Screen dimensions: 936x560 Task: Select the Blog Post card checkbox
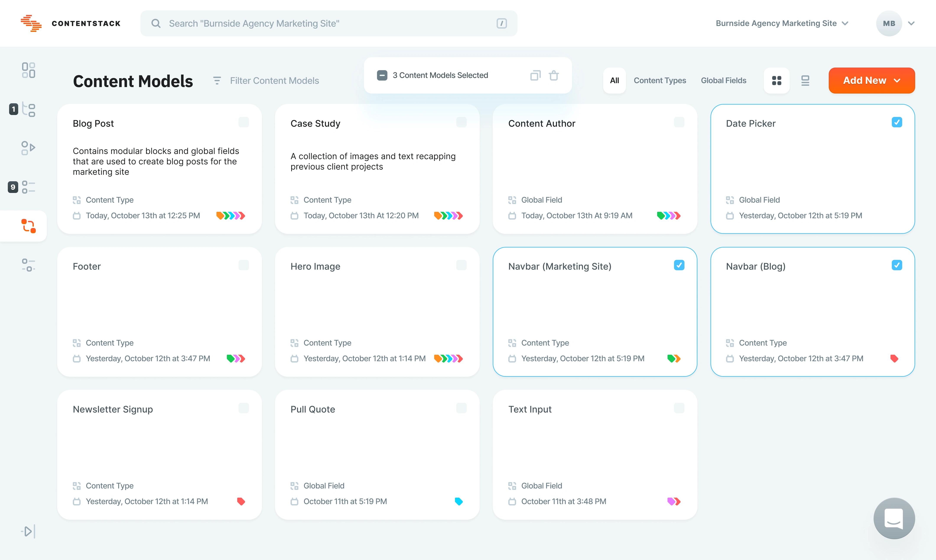244,122
